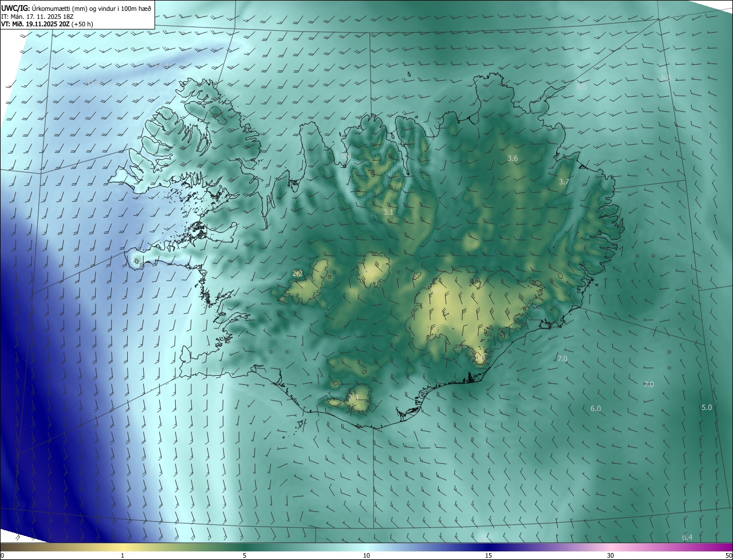The height and width of the screenshot is (560, 733).
Task: Click the colour scale tick label '1'
Action: click(x=123, y=556)
